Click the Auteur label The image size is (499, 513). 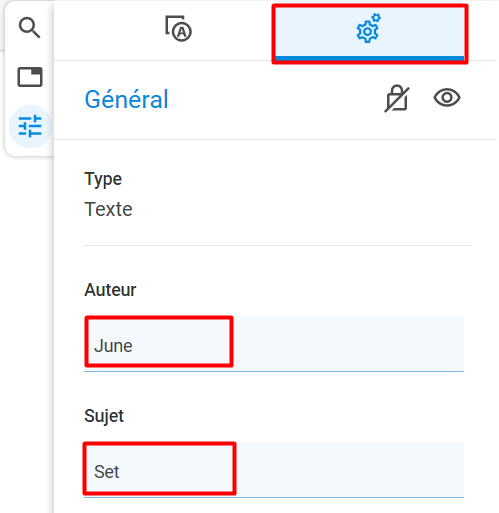point(110,290)
